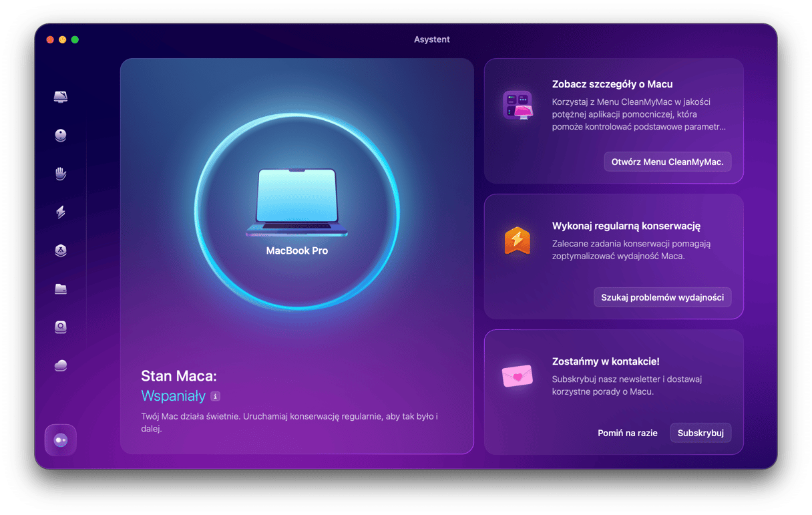Click the pink newsletter envelope icon
Screen dimensions: 812x515
point(518,376)
